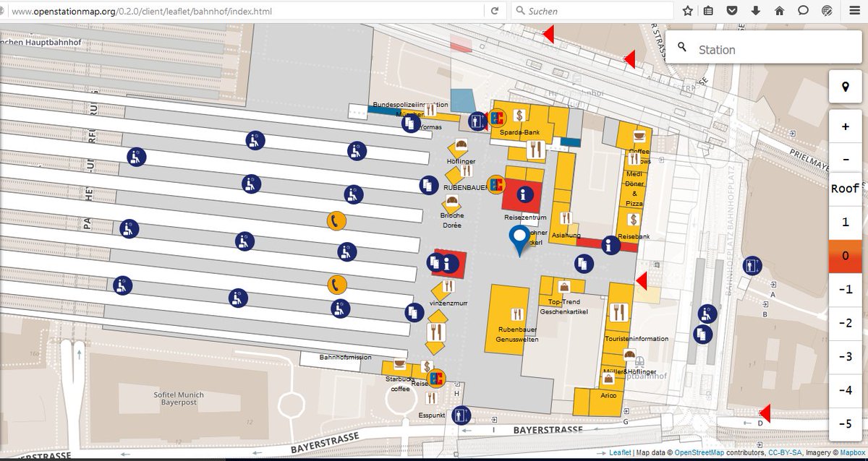Click the cutlery icon beside Asiahung
The height and width of the screenshot is (461, 868).
point(566,217)
